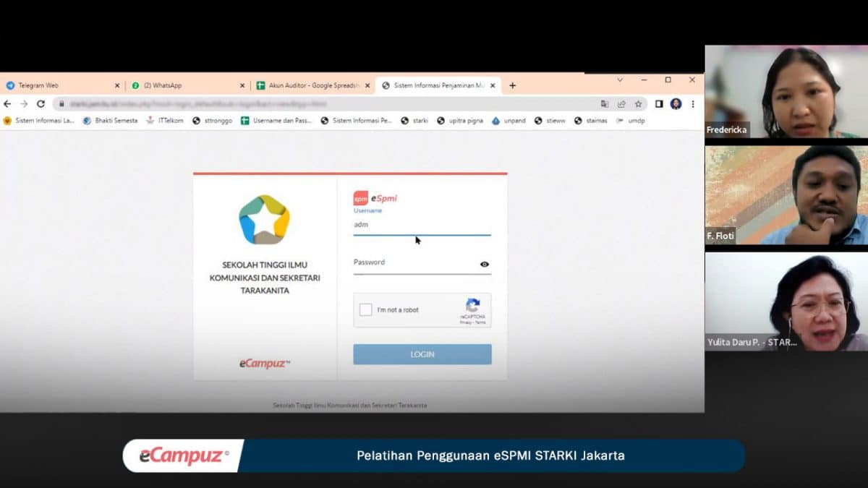
Task: Click the share page icon
Action: pos(621,104)
